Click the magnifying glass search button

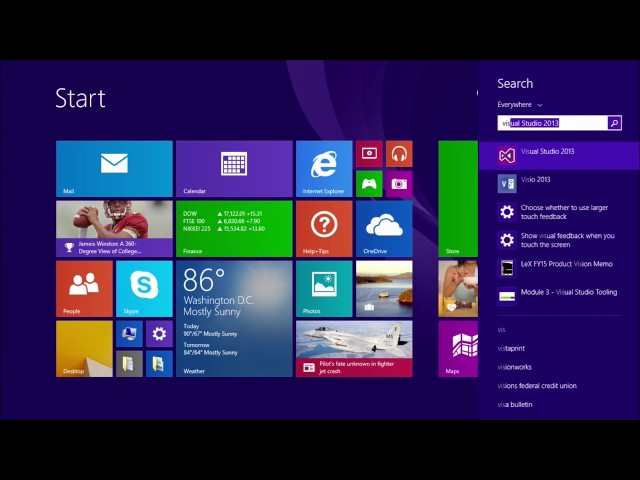pyautogui.click(x=614, y=123)
